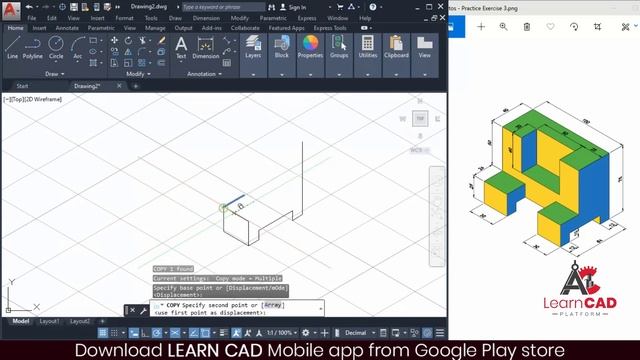Click the Hatch tool icon

click(93, 63)
